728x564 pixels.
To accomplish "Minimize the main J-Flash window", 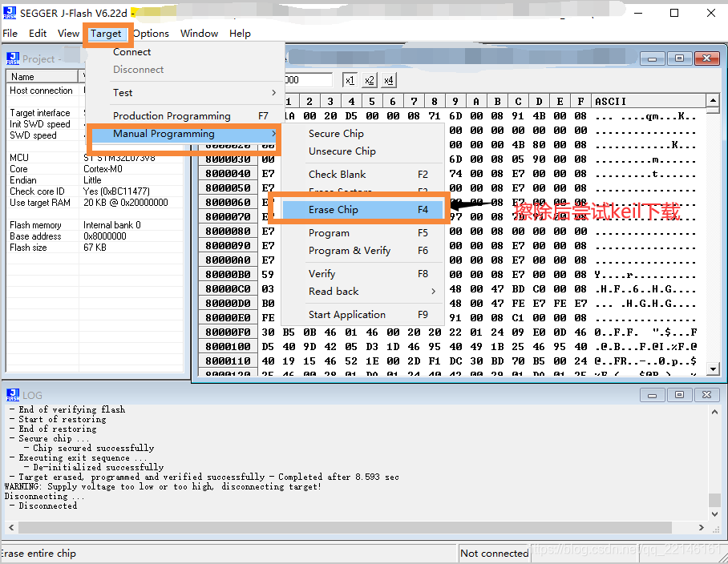I will 638,13.
